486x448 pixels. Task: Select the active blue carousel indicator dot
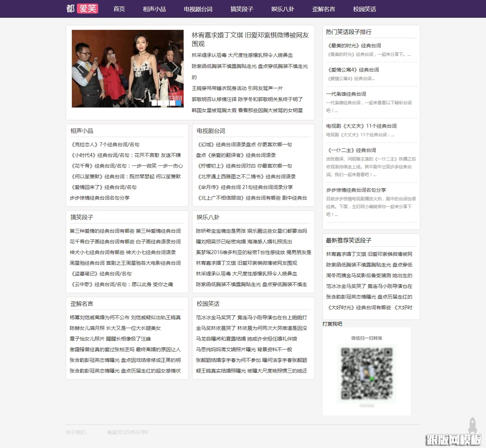point(178,103)
